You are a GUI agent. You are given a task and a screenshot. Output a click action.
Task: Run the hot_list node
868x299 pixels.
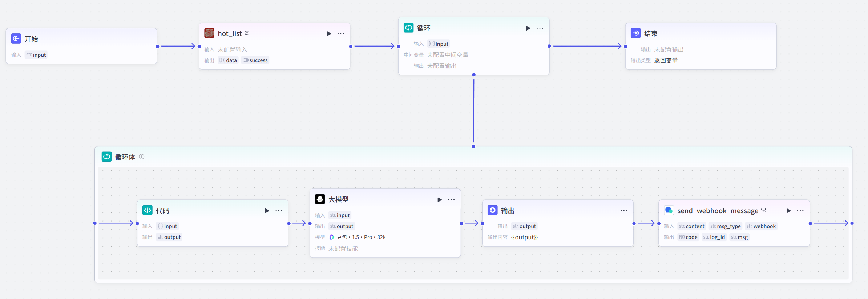pos(329,33)
